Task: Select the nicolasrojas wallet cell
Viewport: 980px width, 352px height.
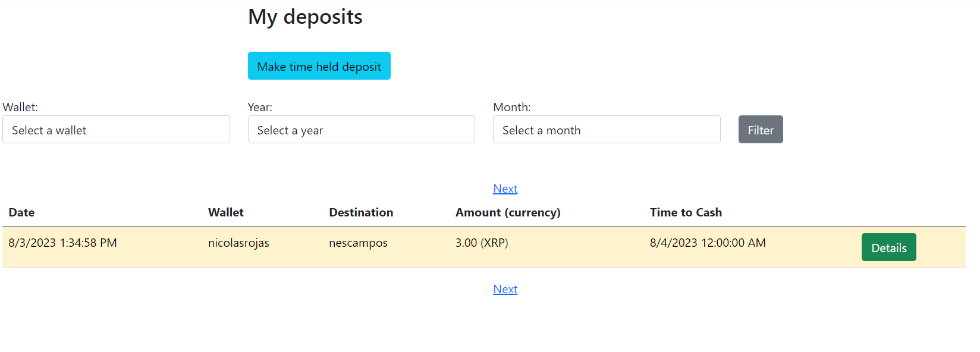Action: [238, 243]
